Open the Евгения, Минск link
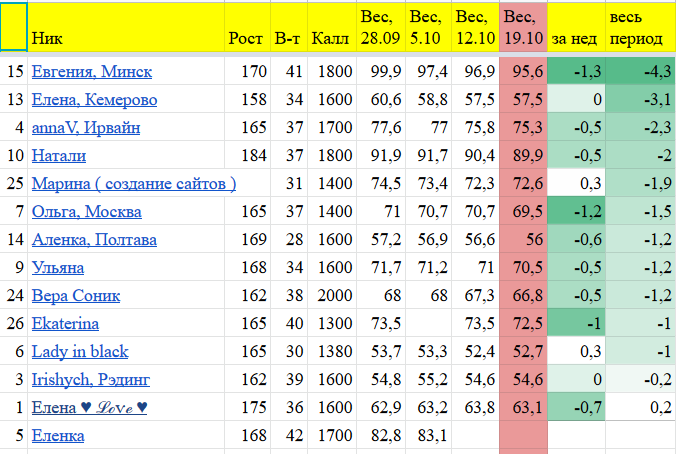Image resolution: width=676 pixels, height=454 pixels. point(86,72)
